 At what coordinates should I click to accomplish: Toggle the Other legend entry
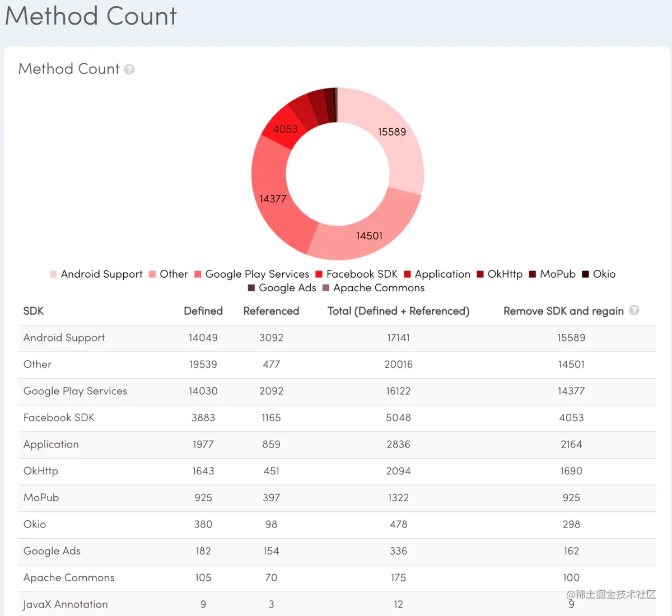(x=169, y=274)
